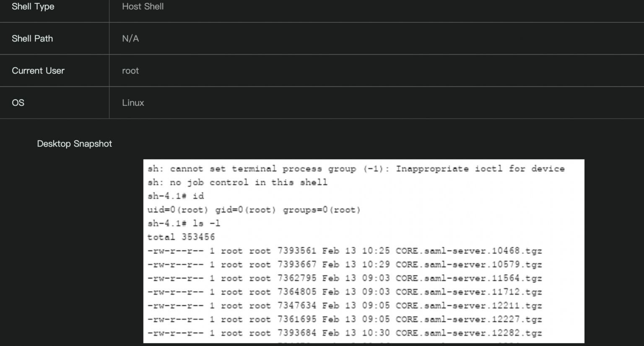Screen dimensions: 644x346
Task: Click the Desktop Snapshot heading
Action: click(74, 144)
